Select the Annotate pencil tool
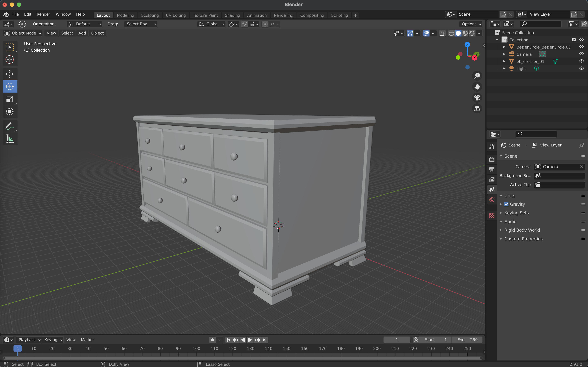The width and height of the screenshot is (588, 367). click(x=10, y=126)
